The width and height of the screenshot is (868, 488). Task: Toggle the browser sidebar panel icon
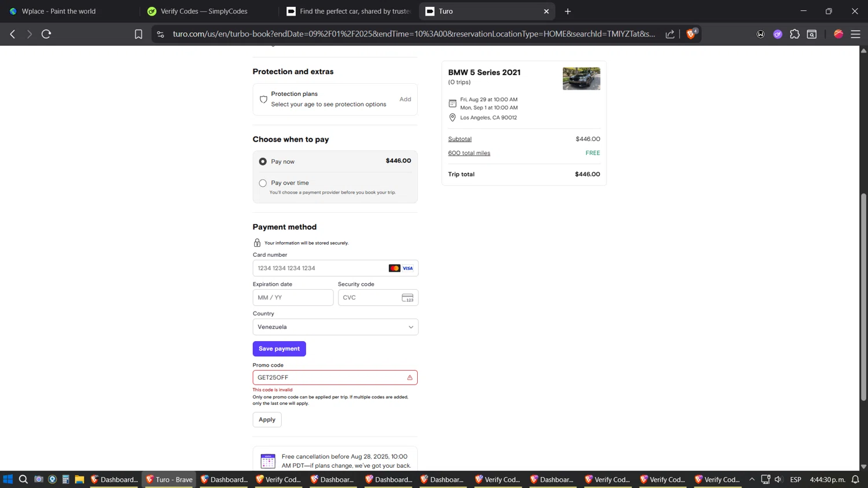[x=812, y=34]
